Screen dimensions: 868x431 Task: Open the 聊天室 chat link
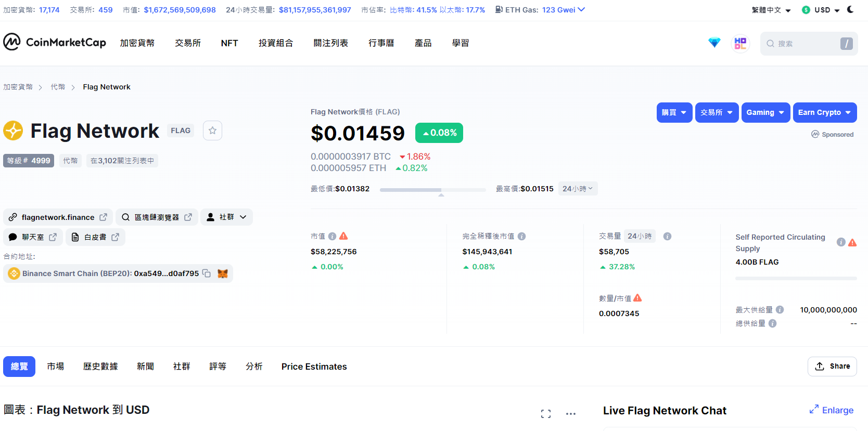[33, 237]
